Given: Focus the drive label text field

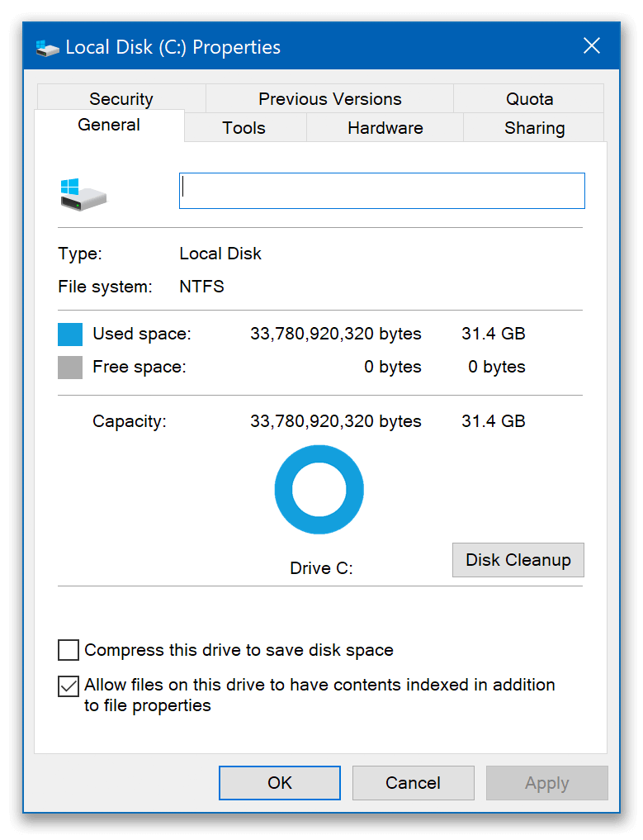Looking at the screenshot, I should (381, 191).
